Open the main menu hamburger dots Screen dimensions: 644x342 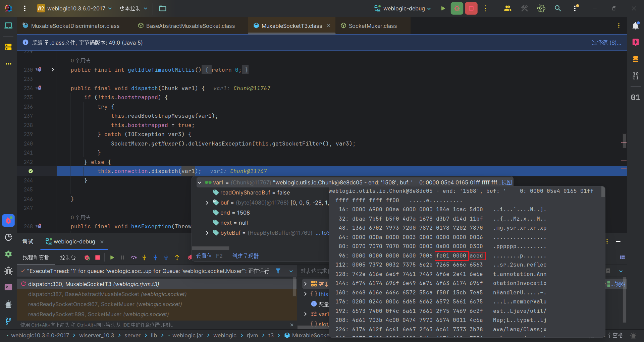(x=24, y=8)
